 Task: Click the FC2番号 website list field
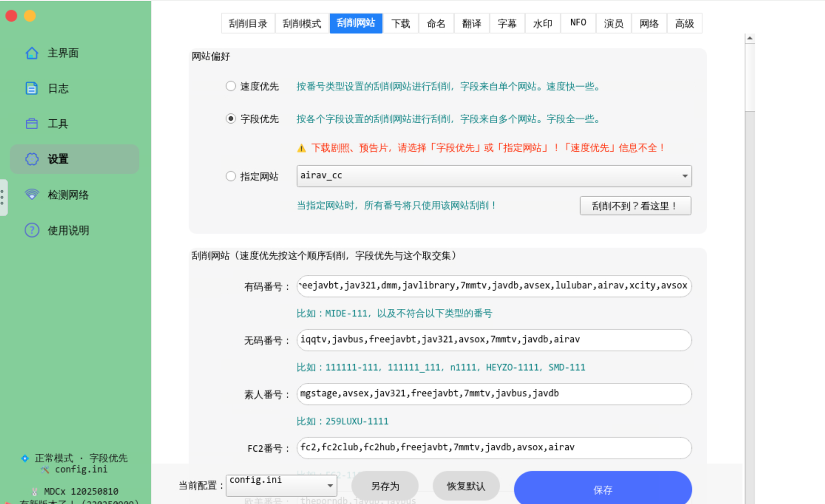(x=494, y=448)
